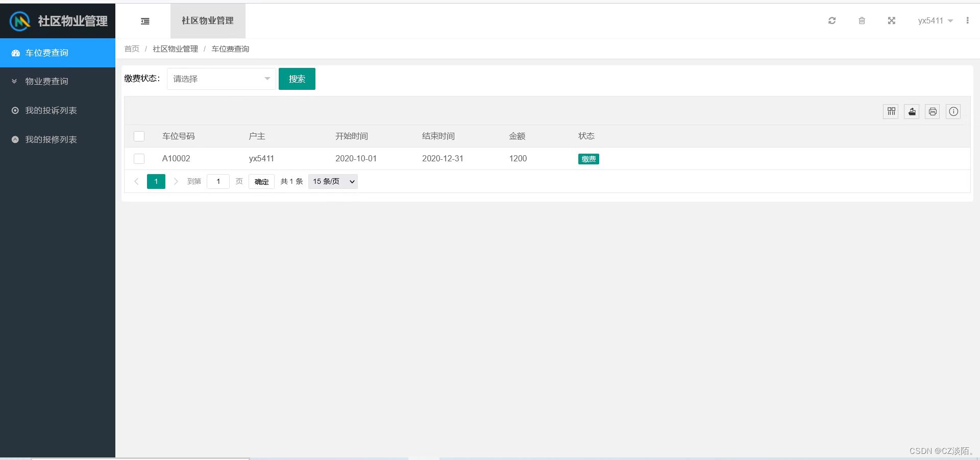Click the 车位号码 column header

point(179,136)
